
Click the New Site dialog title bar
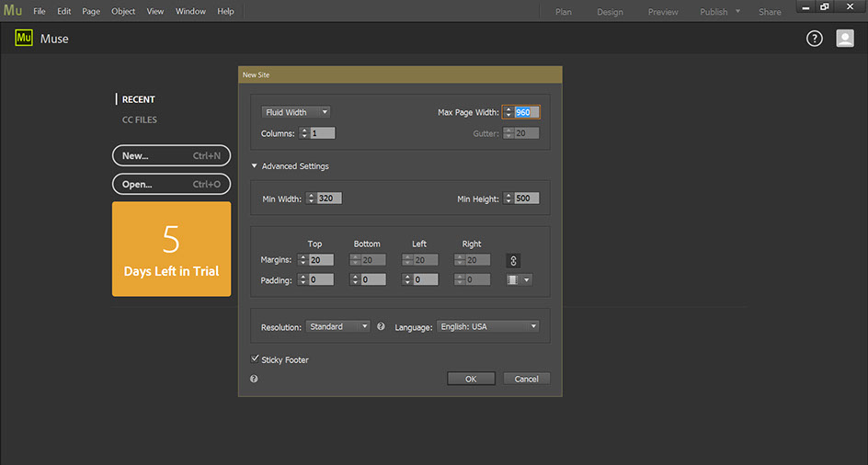click(400, 74)
